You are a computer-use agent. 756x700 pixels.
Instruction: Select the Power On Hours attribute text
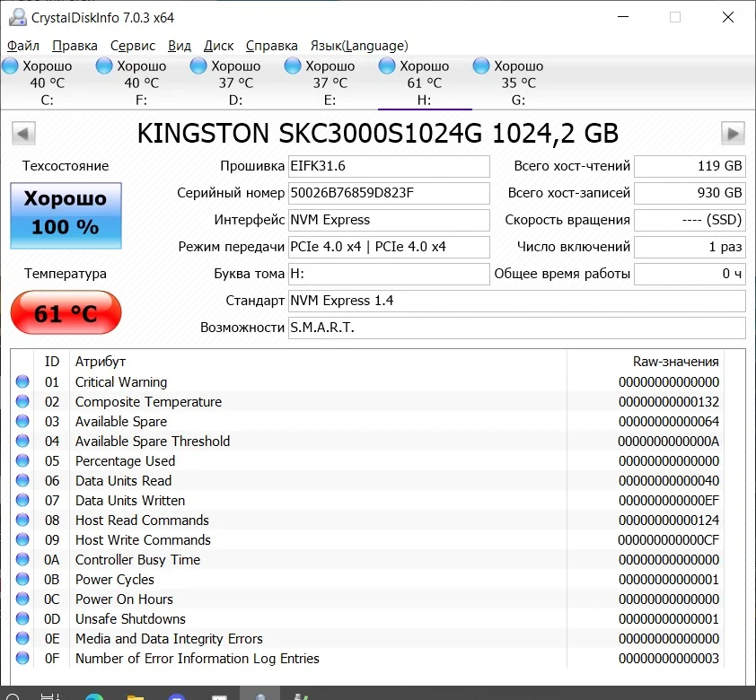[x=124, y=599]
